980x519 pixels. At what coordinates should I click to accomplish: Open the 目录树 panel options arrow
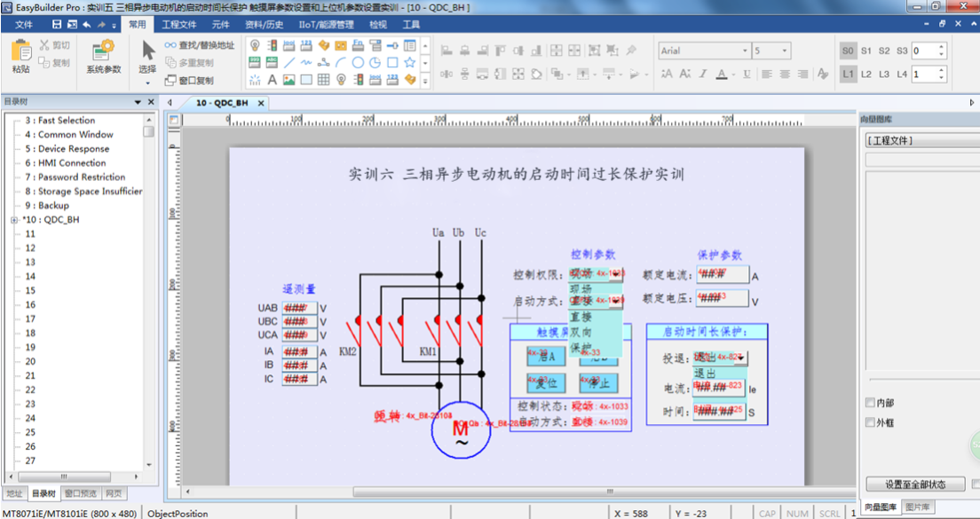point(138,102)
